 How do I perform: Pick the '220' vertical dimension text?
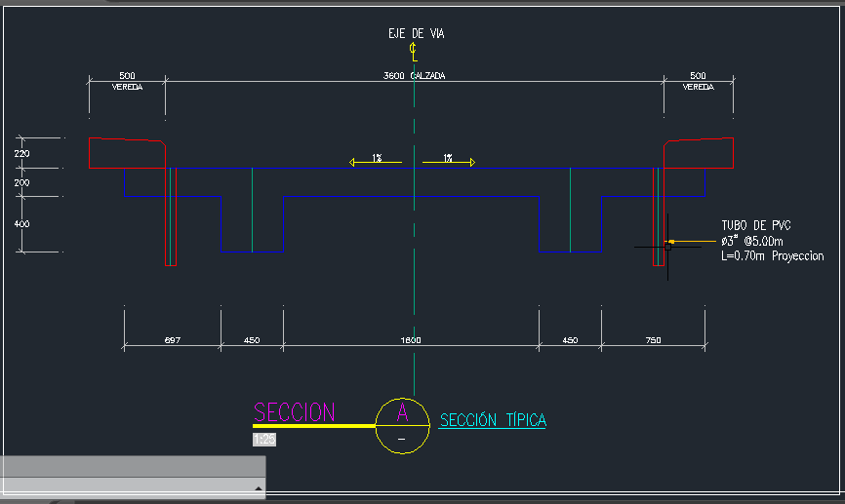coord(21,153)
